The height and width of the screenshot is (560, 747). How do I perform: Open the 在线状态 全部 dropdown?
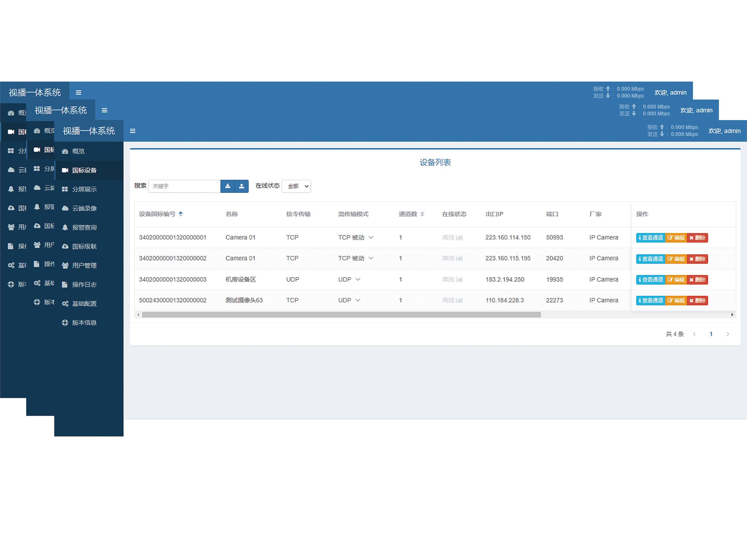296,186
